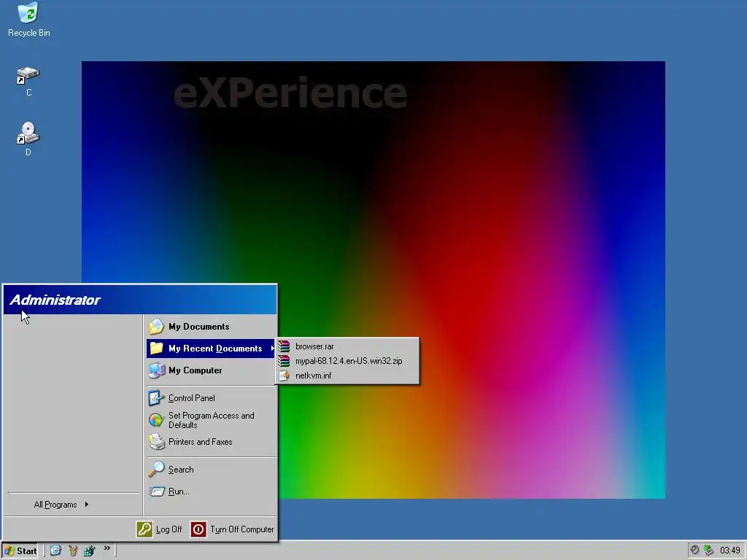Image resolution: width=747 pixels, height=560 pixels.
Task: Open the C drive desktop shortcut
Action: coord(28,82)
